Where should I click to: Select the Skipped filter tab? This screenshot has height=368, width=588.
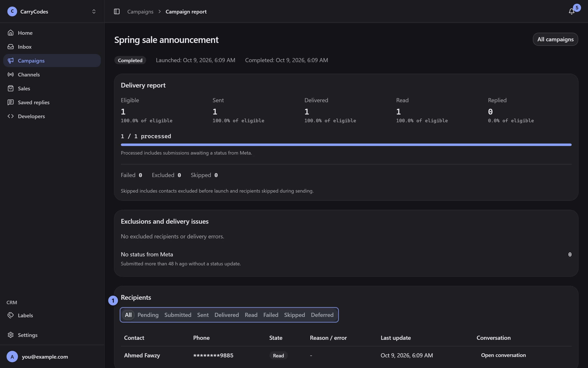[294, 315]
